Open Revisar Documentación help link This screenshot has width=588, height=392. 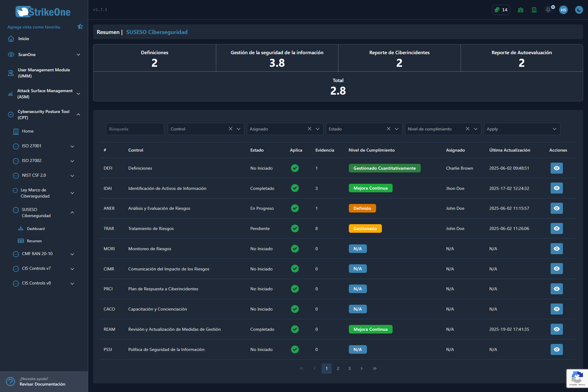tap(42, 384)
